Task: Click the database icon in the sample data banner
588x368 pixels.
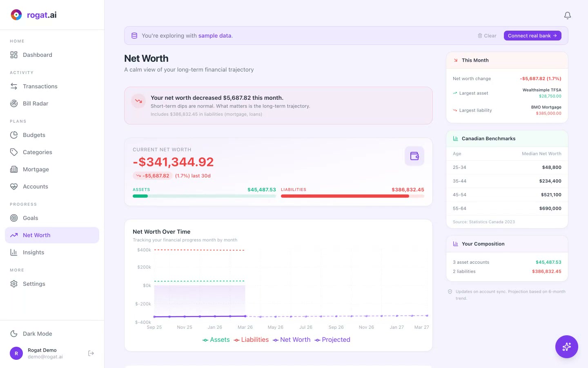Action: coord(134,36)
